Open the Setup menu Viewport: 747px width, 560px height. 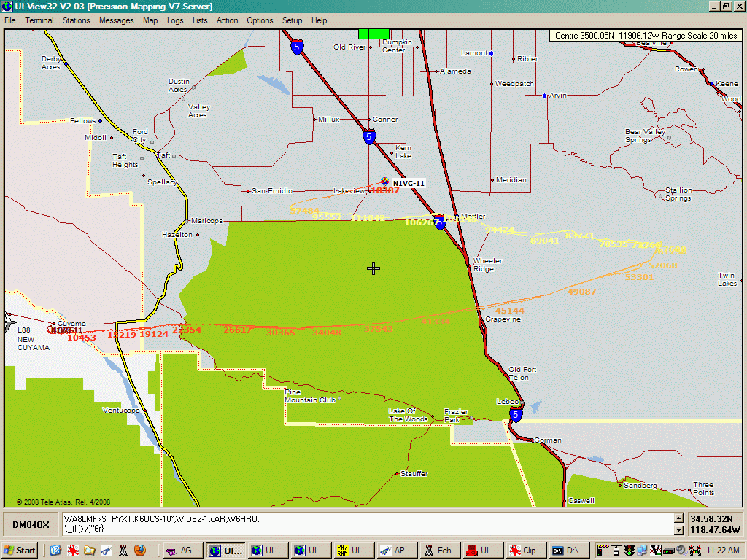[292, 20]
